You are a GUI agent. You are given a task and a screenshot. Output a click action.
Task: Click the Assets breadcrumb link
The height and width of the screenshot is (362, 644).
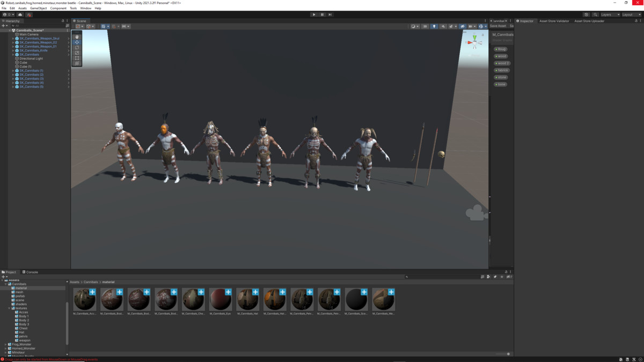pyautogui.click(x=75, y=282)
